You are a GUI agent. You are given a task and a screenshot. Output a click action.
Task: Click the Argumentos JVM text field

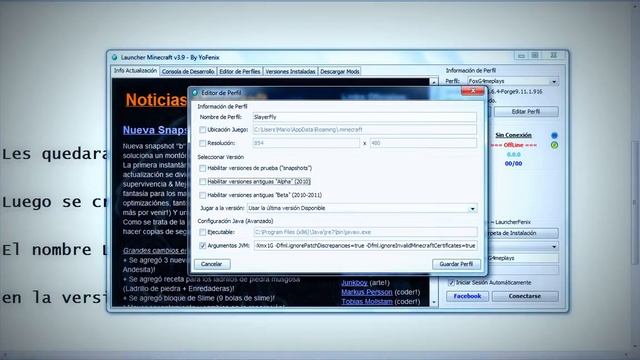365,246
